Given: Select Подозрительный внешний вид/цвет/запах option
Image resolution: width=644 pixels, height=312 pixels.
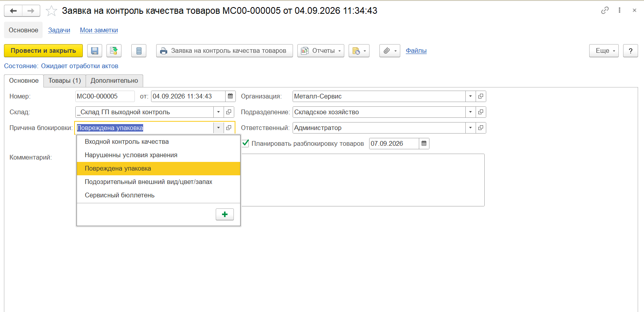Looking at the screenshot, I should click(x=159, y=182).
